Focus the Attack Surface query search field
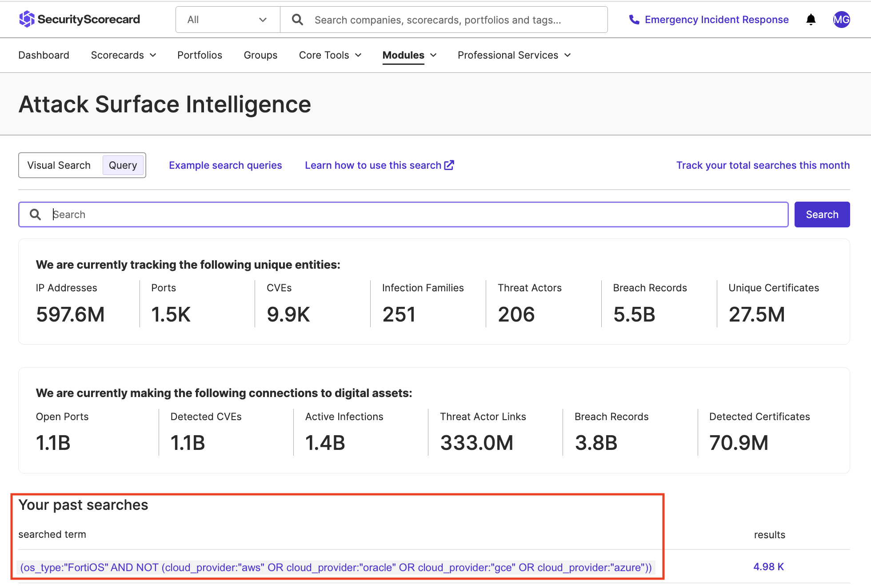 pos(404,215)
